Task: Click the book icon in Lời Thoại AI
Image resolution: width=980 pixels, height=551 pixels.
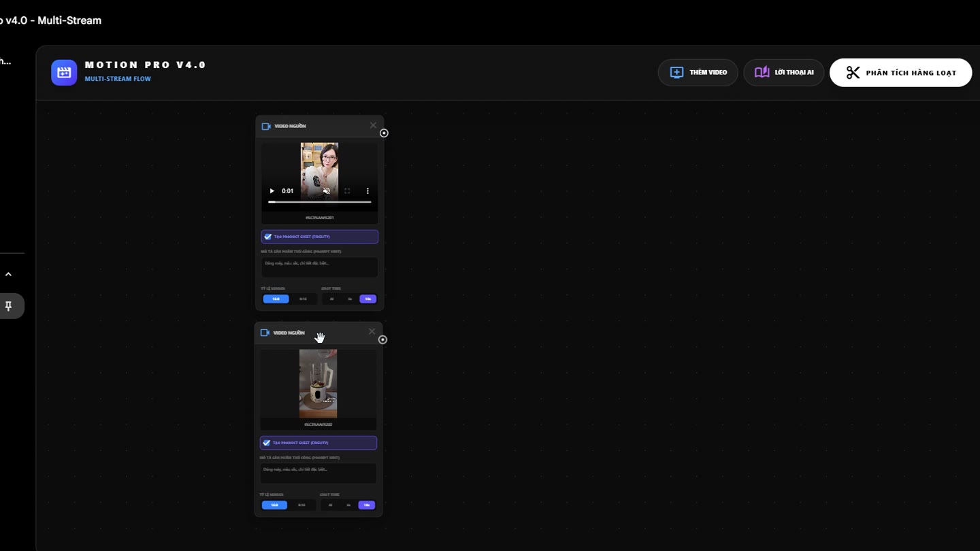Action: (762, 72)
